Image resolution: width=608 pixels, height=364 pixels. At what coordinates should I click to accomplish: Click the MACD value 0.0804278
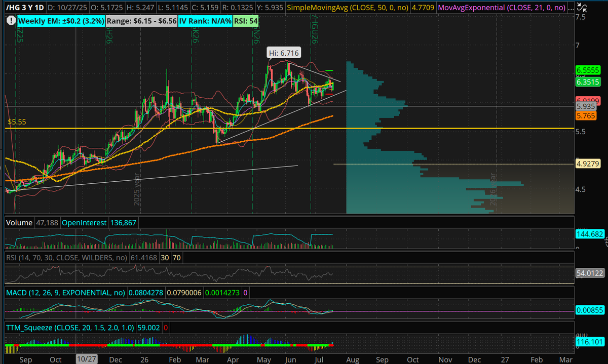coord(146,293)
